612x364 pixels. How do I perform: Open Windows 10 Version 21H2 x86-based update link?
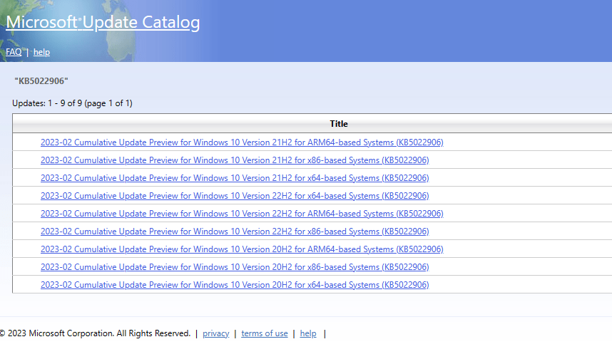tap(235, 160)
